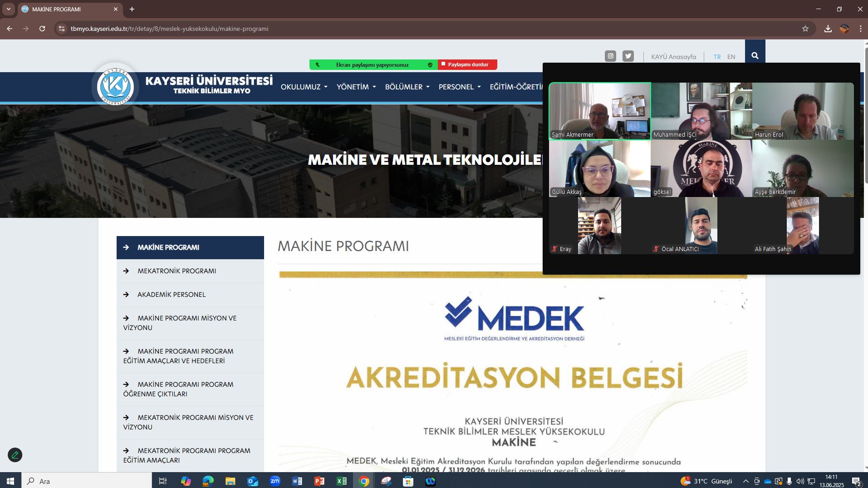868x488 pixels.
Task: Click the microphone tray icon
Action: click(790, 481)
